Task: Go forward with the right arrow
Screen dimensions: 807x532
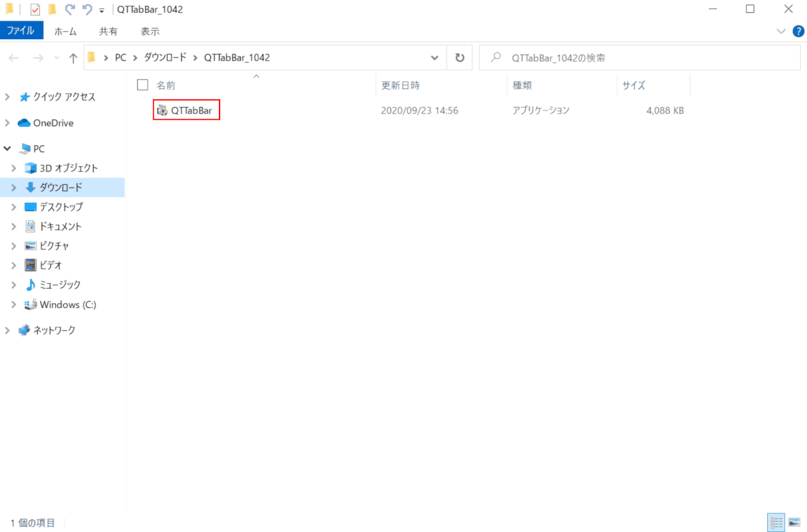Action: tap(38, 58)
